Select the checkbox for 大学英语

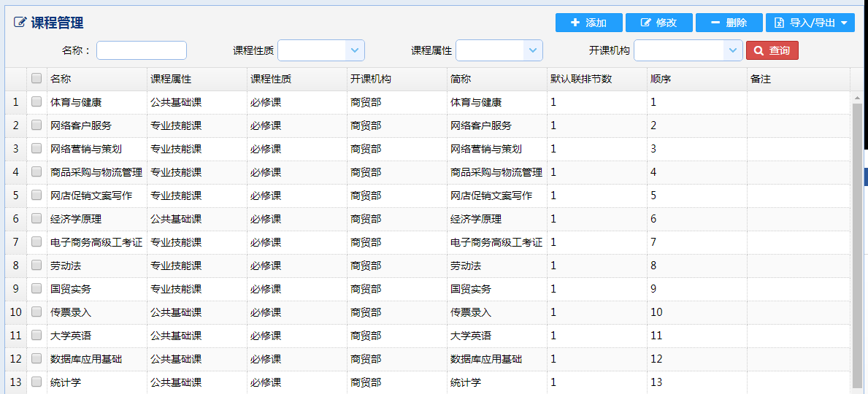pos(37,336)
